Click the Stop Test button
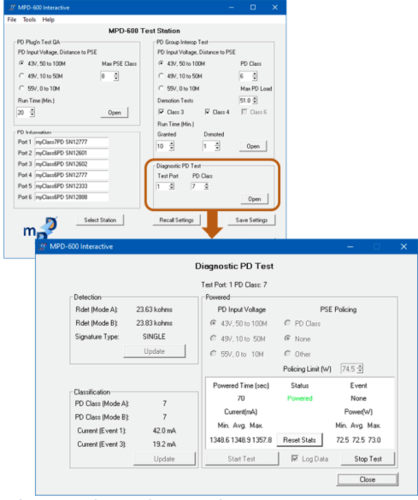This screenshot has height=500, width=418. point(368,459)
